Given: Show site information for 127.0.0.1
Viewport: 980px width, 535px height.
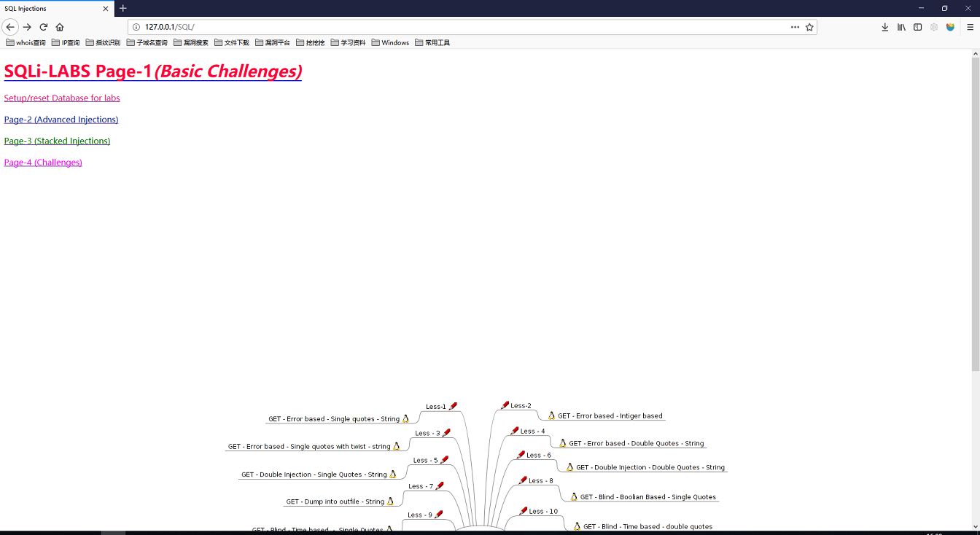Looking at the screenshot, I should click(x=136, y=27).
